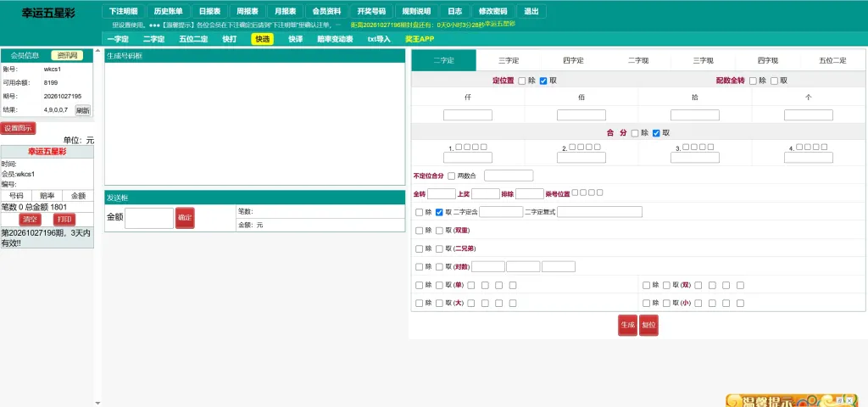868x407 pixels.
Task: Click 刷新 refresh button next to results
Action: [83, 110]
